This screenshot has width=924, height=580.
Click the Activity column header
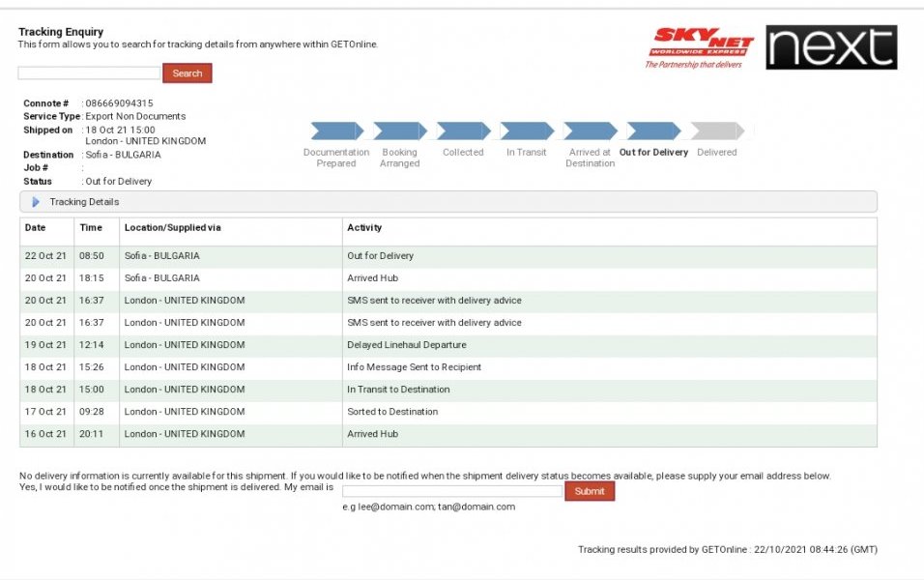click(x=364, y=228)
